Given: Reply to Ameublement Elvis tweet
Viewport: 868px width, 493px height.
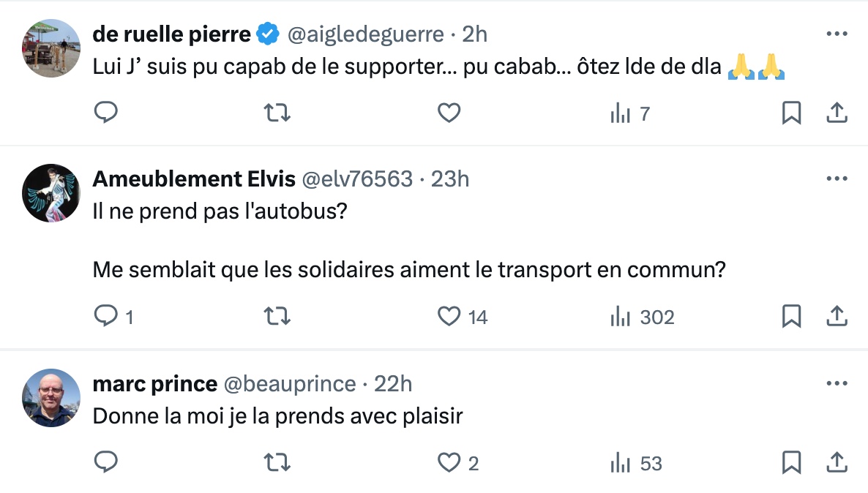Looking at the screenshot, I should pos(105,316).
